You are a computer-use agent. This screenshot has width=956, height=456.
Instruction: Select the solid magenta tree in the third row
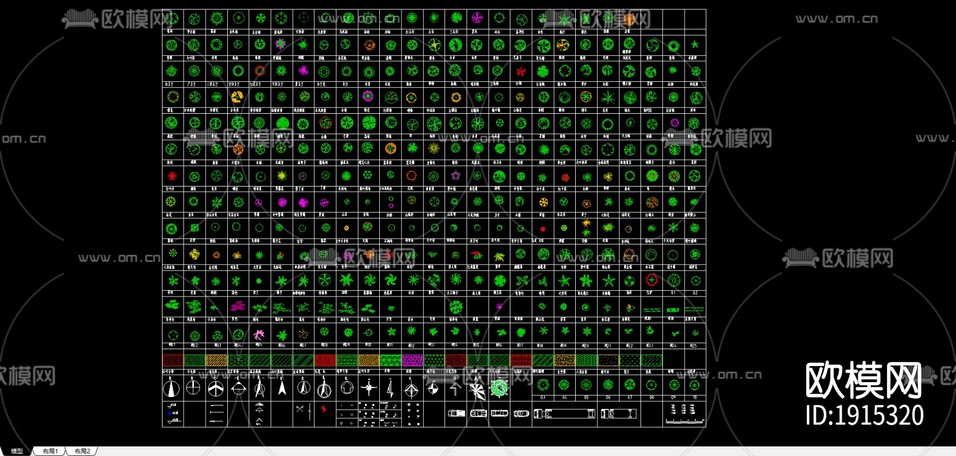[303, 70]
